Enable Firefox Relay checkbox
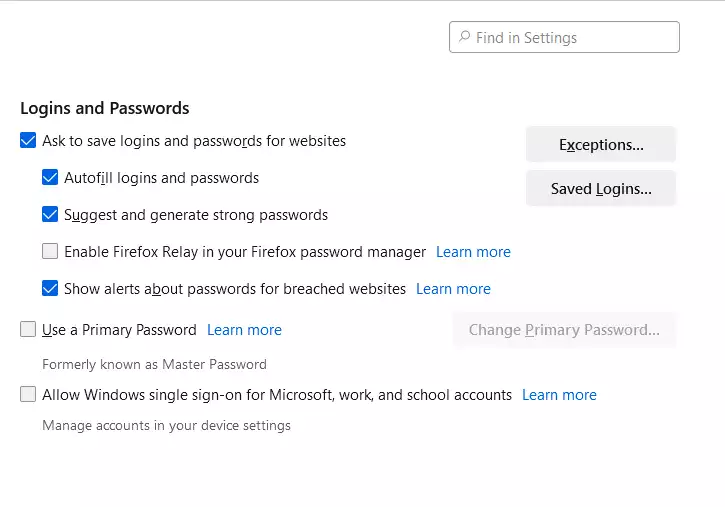 click(x=50, y=251)
